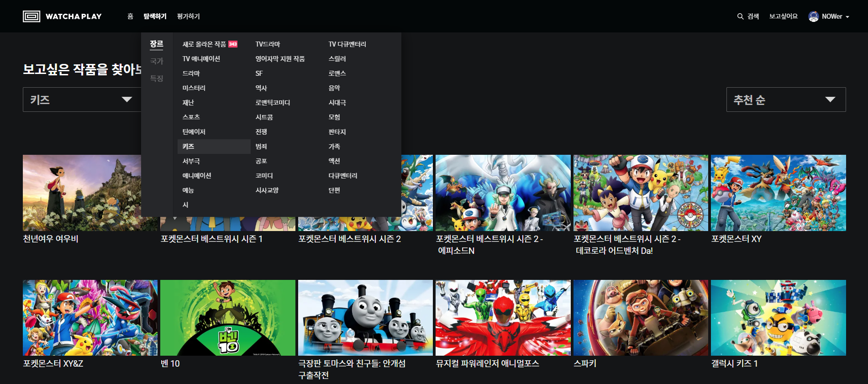Image resolution: width=868 pixels, height=384 pixels.
Task: Select 스포츠 genre
Action: [191, 117]
